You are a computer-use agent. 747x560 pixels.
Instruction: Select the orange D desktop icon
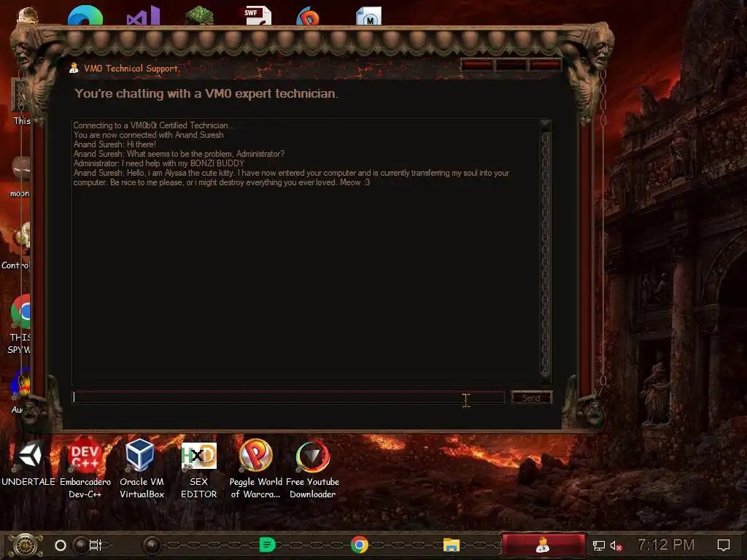(x=308, y=15)
